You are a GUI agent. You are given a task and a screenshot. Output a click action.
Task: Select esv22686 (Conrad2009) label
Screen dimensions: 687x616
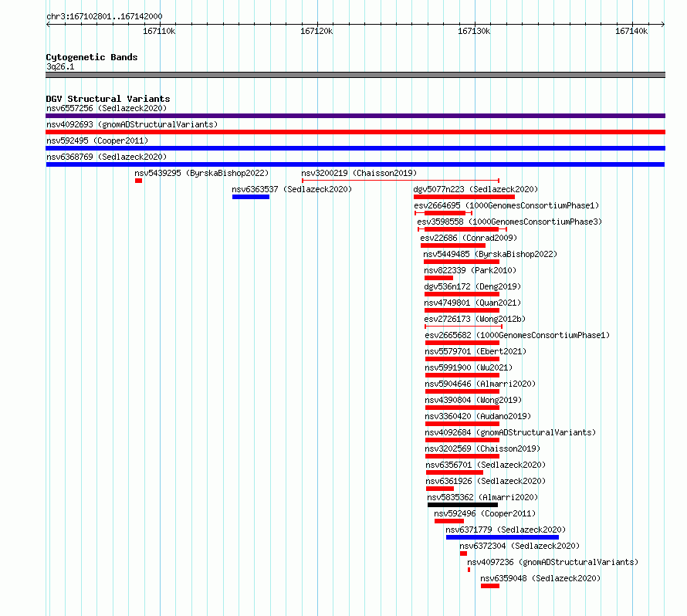pos(469,238)
